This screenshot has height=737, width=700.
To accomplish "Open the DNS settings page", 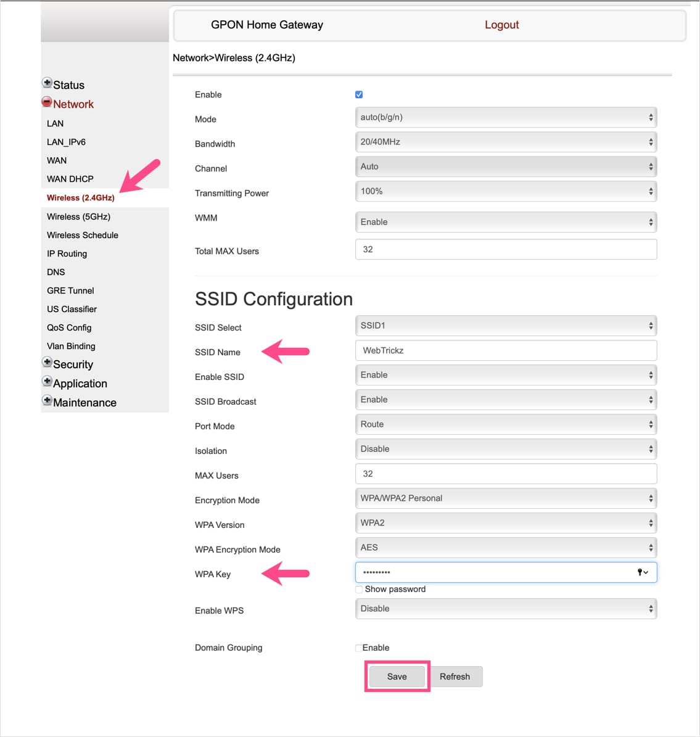I will [56, 272].
